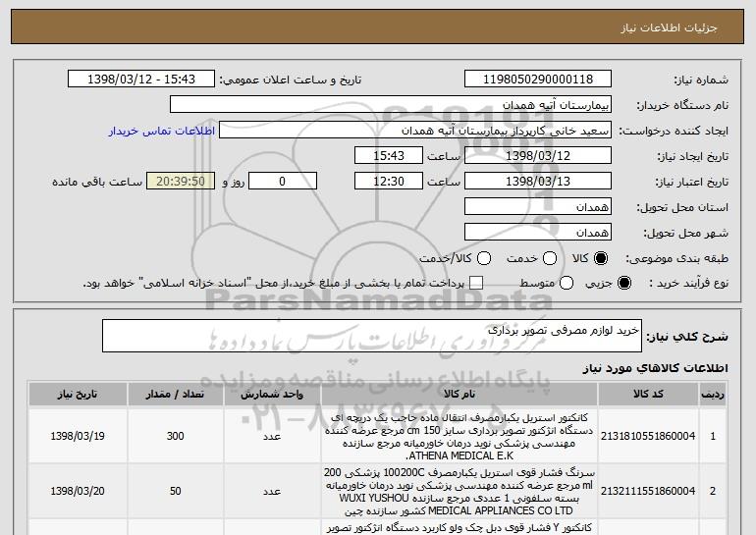Click the general description box خرید لوازم مصرفی

(x=372, y=336)
